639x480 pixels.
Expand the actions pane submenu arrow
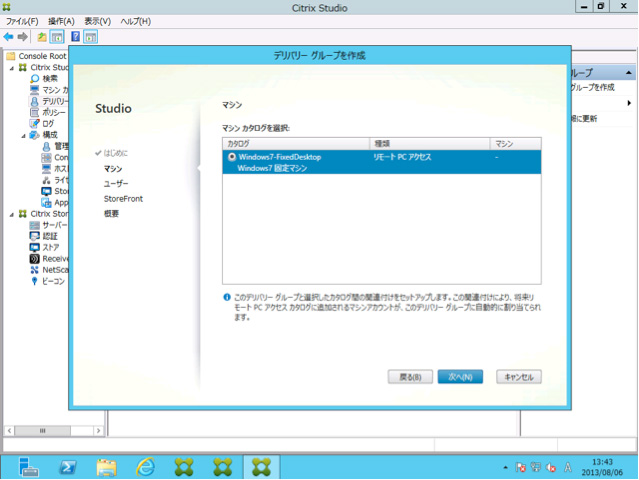(630, 103)
